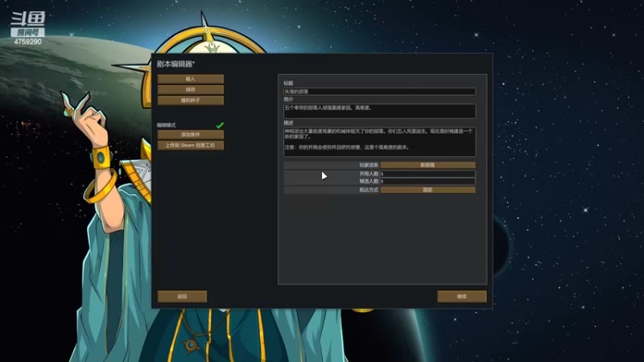
Task: Click the 编辑模式 label text
Action: pyautogui.click(x=167, y=125)
